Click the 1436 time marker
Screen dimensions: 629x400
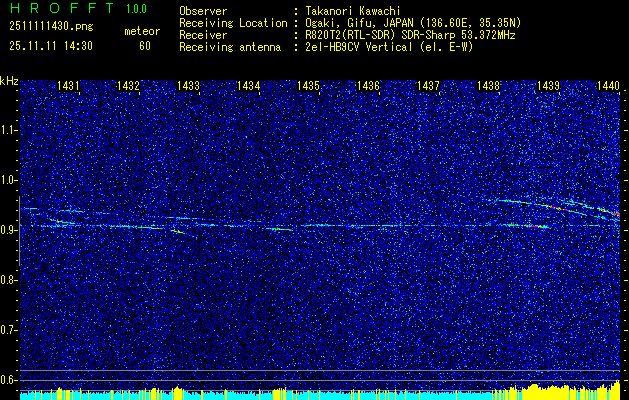(x=368, y=85)
